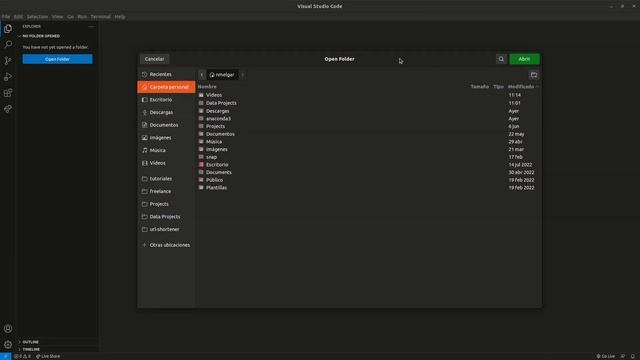This screenshot has height=360, width=640.
Task: Open the View menu
Action: (x=58, y=17)
